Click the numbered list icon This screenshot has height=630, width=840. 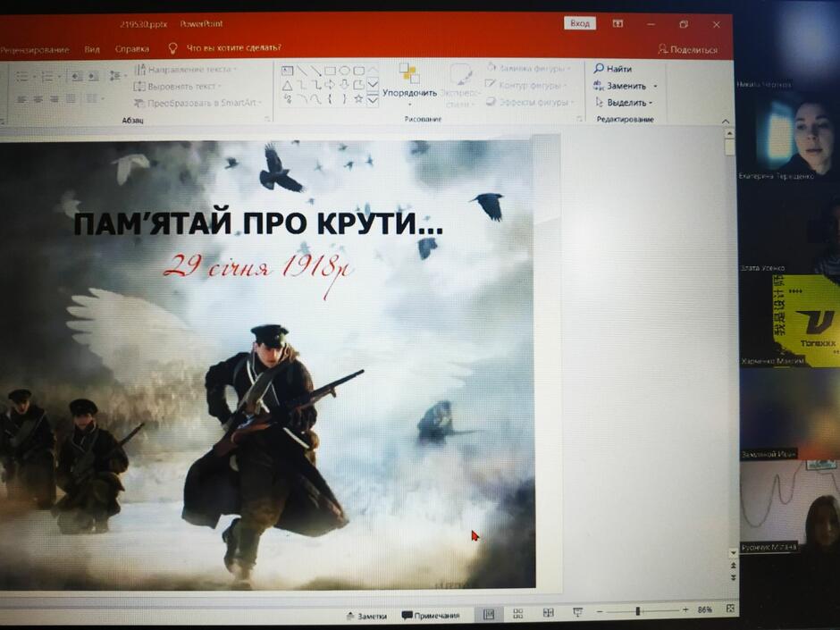[47, 77]
